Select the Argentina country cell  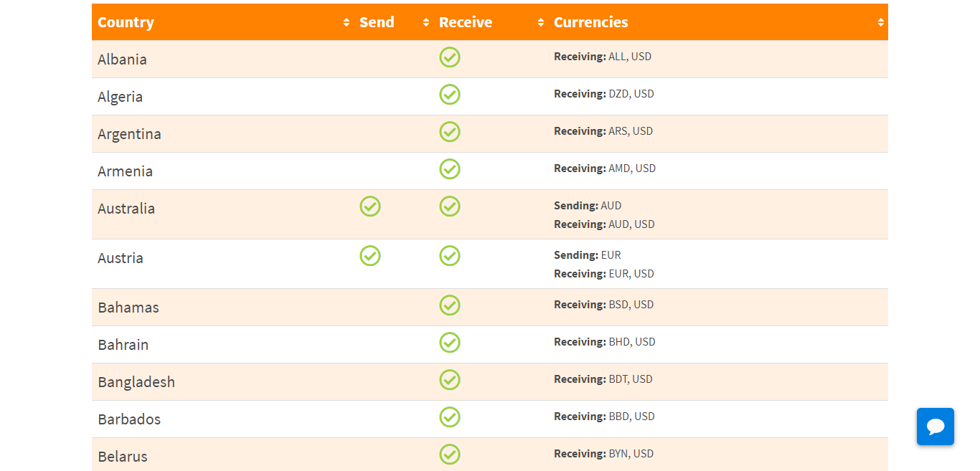click(222, 134)
